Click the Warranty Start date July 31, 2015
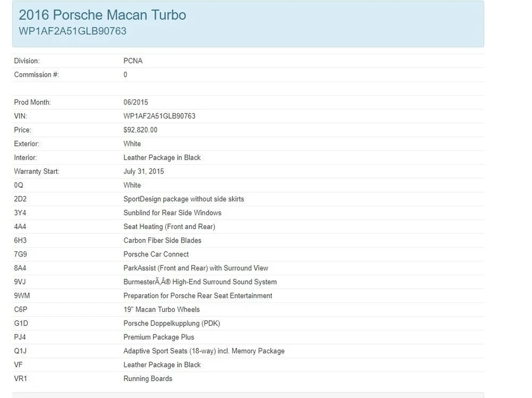 point(144,171)
